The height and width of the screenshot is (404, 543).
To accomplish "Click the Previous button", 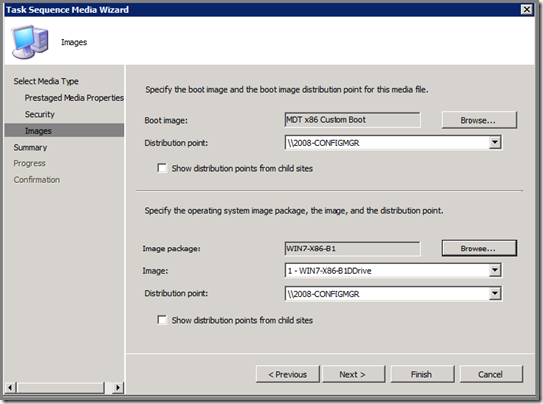I will click(287, 374).
